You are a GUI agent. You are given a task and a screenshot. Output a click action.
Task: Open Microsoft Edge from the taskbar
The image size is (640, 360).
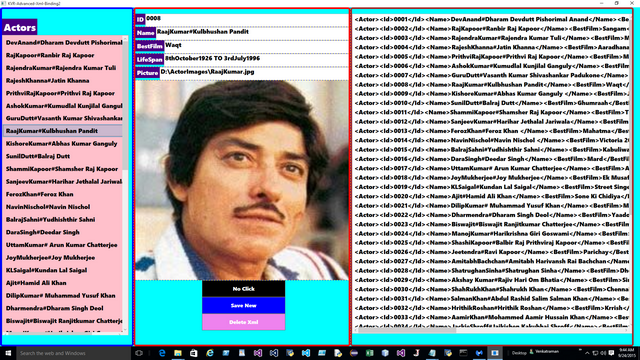[162, 353]
